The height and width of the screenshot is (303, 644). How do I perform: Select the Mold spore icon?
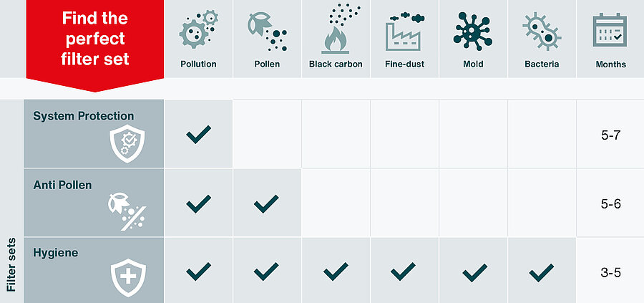(473, 31)
